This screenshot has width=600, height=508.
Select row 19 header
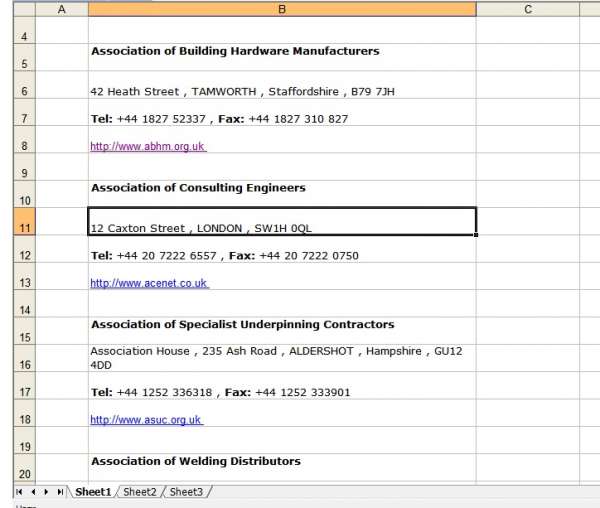[x=24, y=440]
